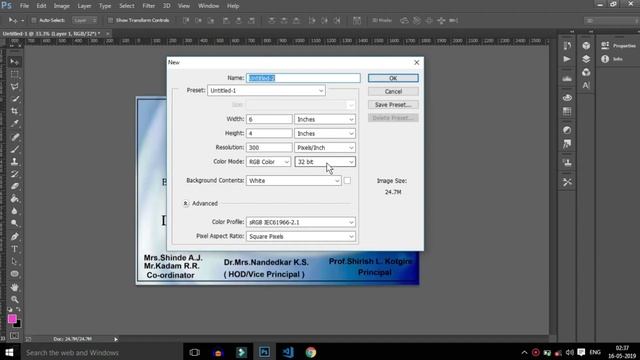Screen dimensions: 640x360
Task: Select the Eraser tool
Action: coord(14,186)
